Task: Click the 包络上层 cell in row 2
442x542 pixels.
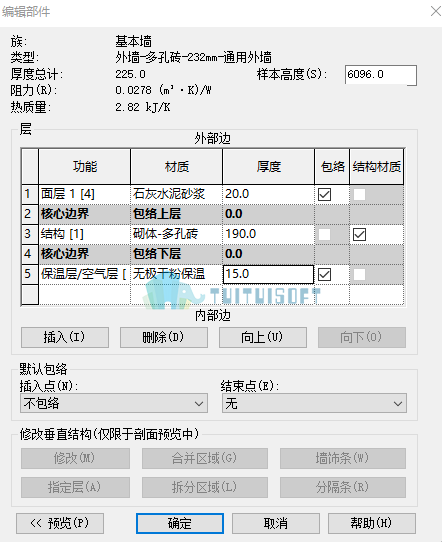Action: (x=177, y=214)
